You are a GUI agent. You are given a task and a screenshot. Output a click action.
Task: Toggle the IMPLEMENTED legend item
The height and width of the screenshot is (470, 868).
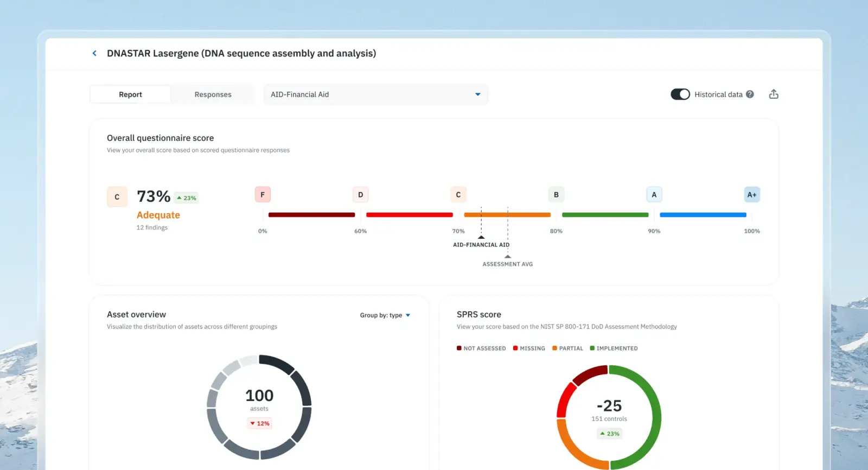[x=614, y=348]
